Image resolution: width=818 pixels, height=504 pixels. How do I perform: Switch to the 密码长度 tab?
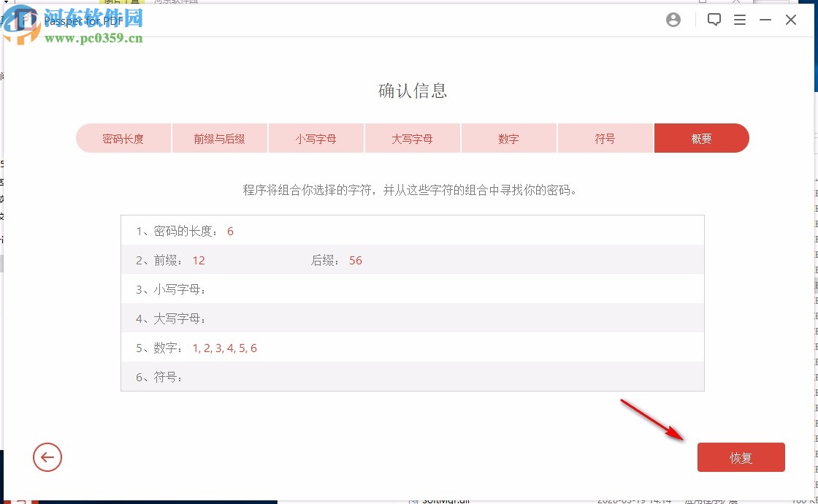123,137
